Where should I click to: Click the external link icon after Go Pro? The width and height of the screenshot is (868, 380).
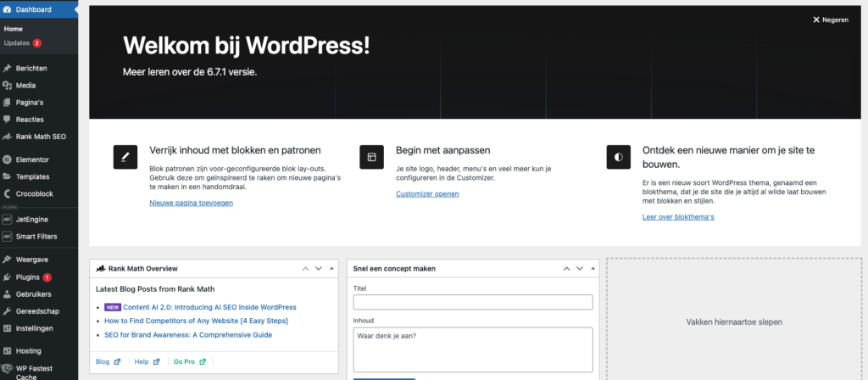pyautogui.click(x=203, y=361)
